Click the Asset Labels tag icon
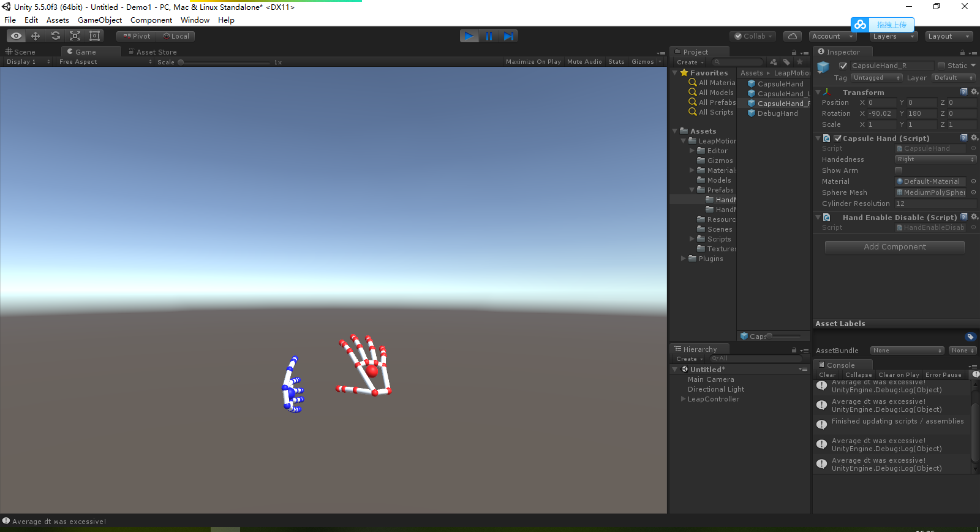The width and height of the screenshot is (980, 532). tap(970, 336)
